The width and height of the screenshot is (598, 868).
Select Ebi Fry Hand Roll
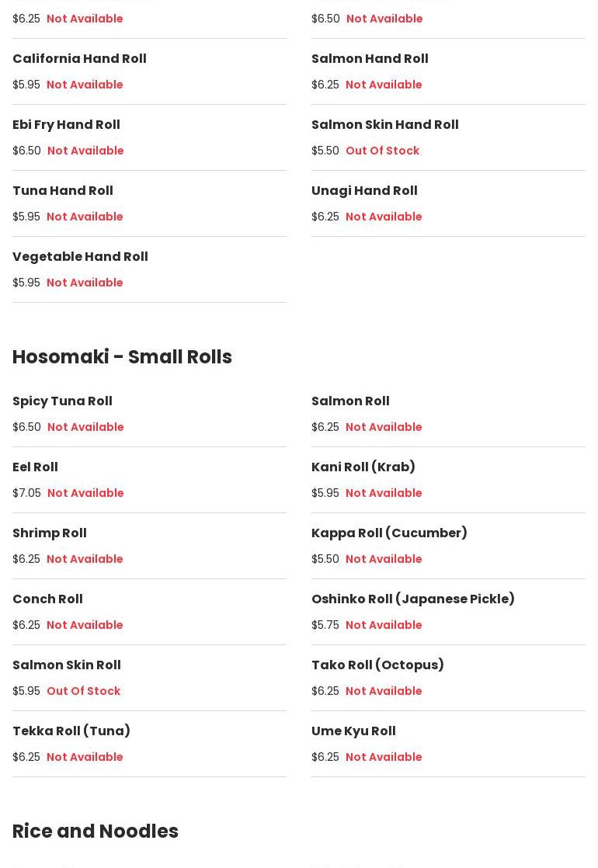[66, 125]
